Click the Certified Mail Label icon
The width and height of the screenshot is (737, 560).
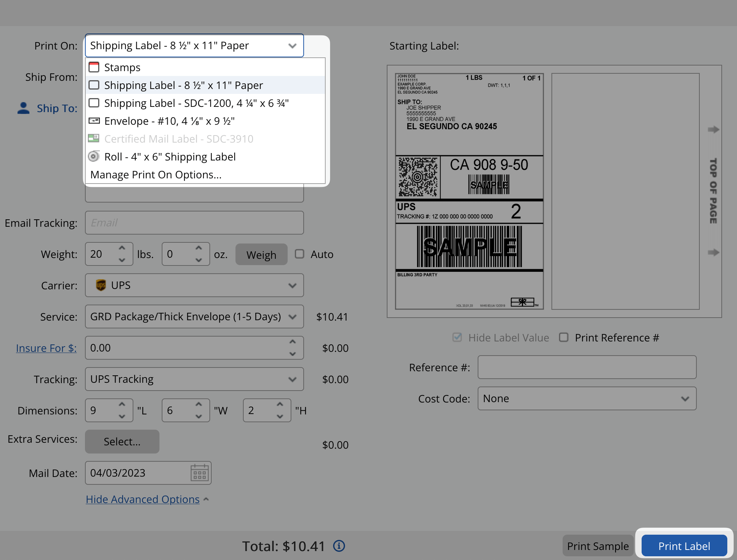(94, 139)
